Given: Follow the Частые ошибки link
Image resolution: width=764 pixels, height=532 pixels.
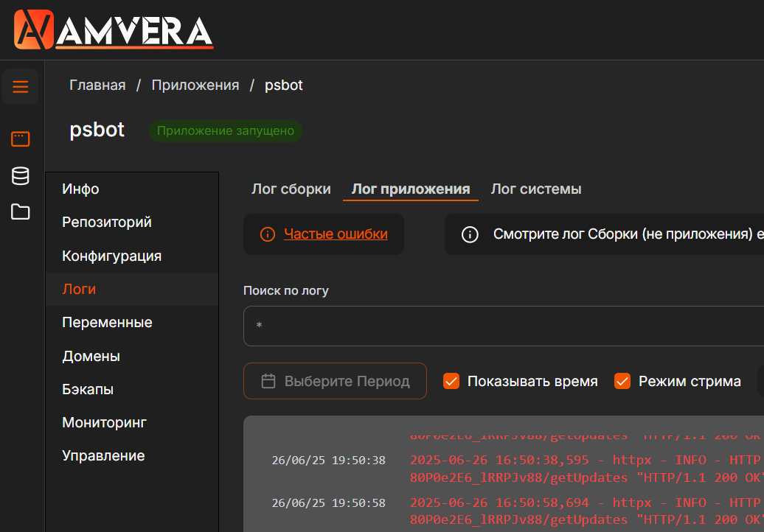Looking at the screenshot, I should click(x=336, y=234).
